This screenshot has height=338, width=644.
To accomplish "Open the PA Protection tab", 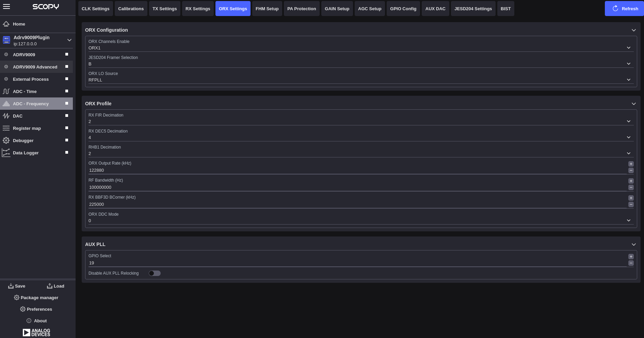I will 301,9.
